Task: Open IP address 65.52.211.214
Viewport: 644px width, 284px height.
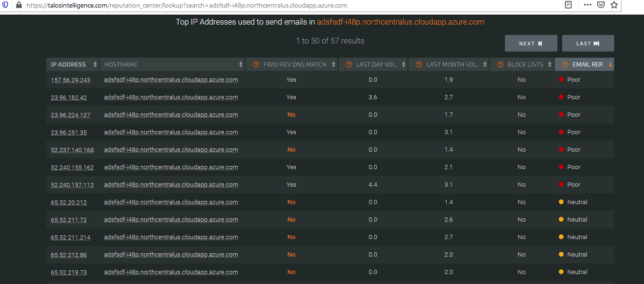Action: 71,238
